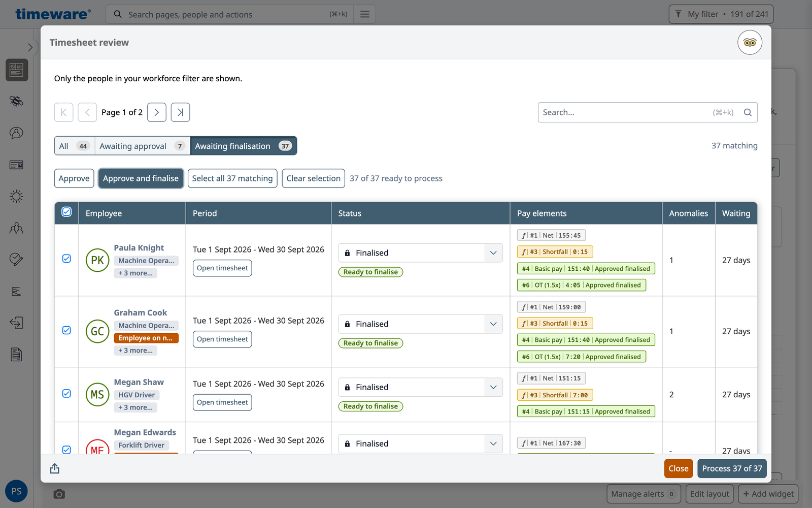This screenshot has width=812, height=508.
Task: Click the list lines icon in the sidebar
Action: (16, 291)
